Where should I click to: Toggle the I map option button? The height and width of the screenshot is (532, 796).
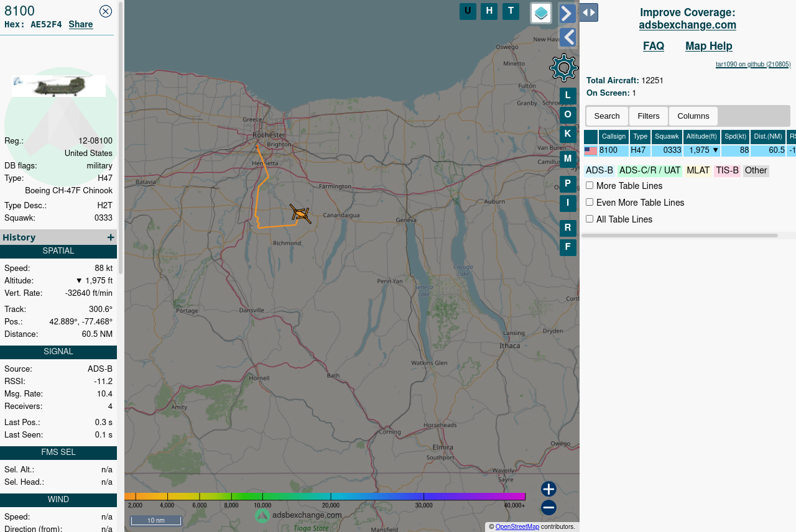point(568,203)
